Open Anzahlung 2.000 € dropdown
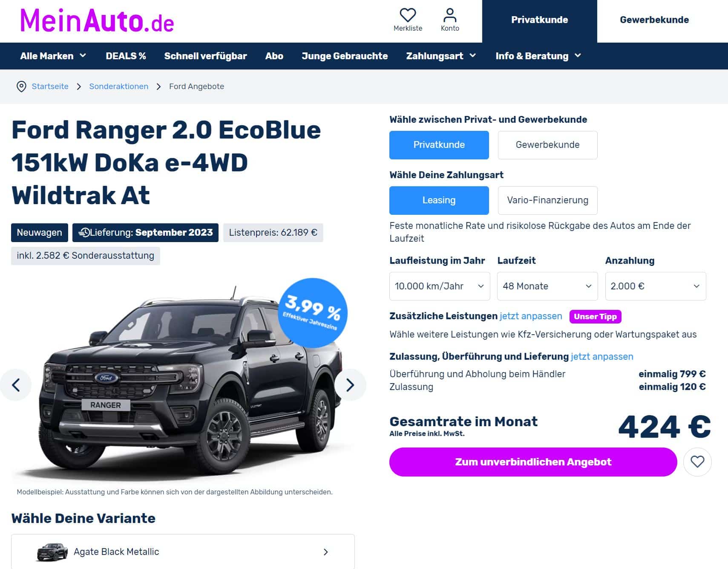This screenshot has width=728, height=569. coord(656,286)
